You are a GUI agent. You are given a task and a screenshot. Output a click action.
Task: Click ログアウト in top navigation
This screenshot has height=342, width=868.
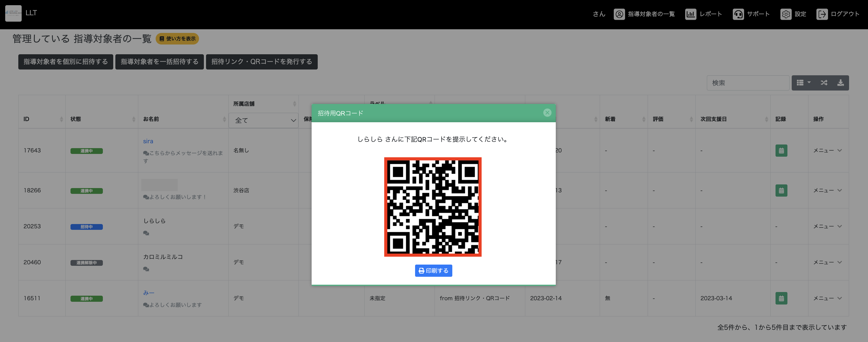[838, 14]
